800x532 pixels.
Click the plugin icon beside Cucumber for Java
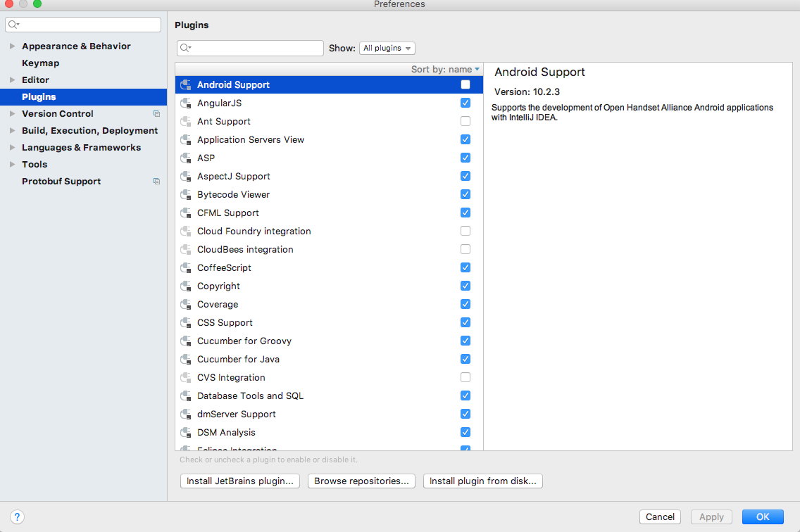(x=186, y=360)
